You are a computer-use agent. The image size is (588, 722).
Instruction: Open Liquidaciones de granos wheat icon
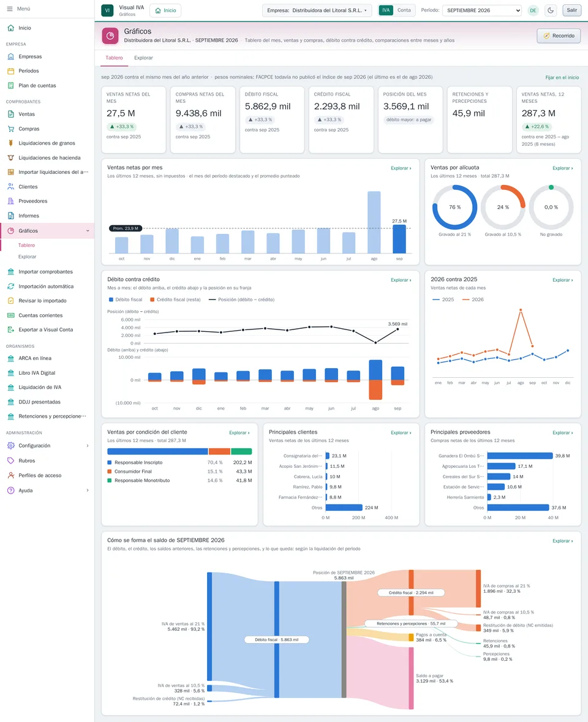[x=10, y=143]
